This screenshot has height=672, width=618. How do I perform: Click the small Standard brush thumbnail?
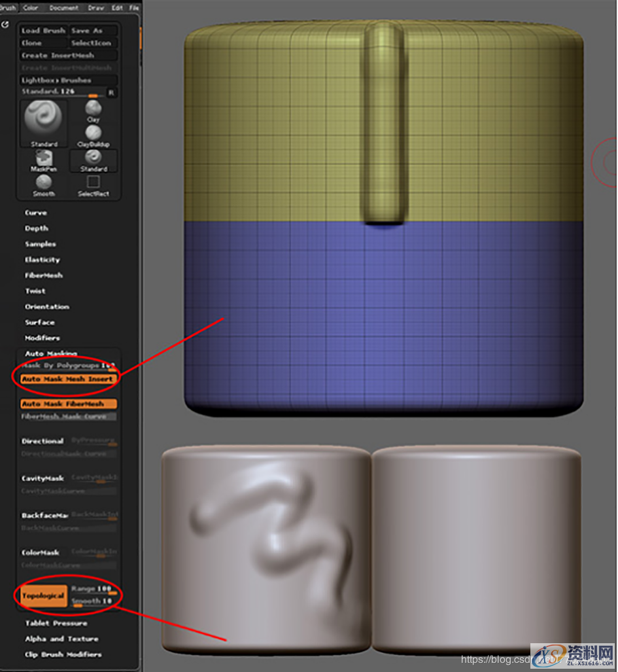click(x=92, y=158)
